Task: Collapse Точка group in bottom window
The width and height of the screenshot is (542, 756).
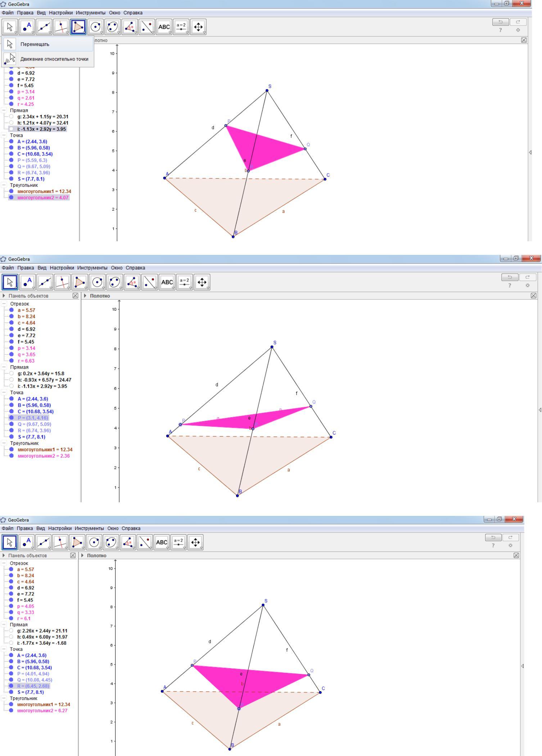Action: click(4, 649)
